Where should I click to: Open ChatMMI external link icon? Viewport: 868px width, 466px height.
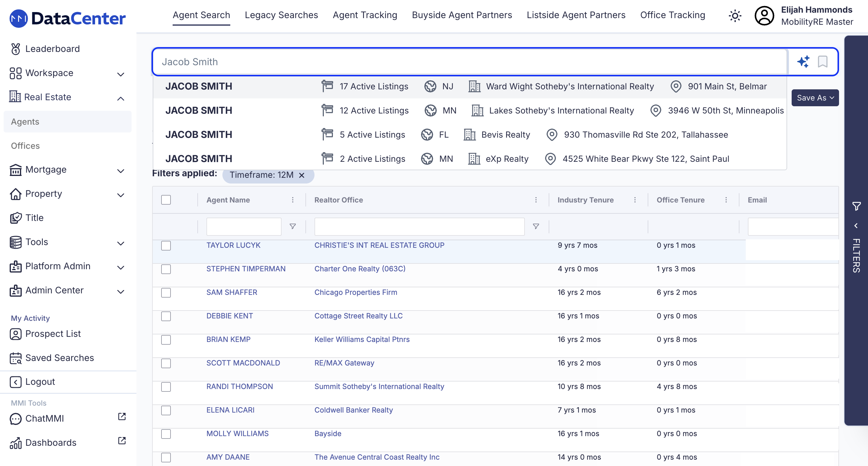tap(122, 417)
